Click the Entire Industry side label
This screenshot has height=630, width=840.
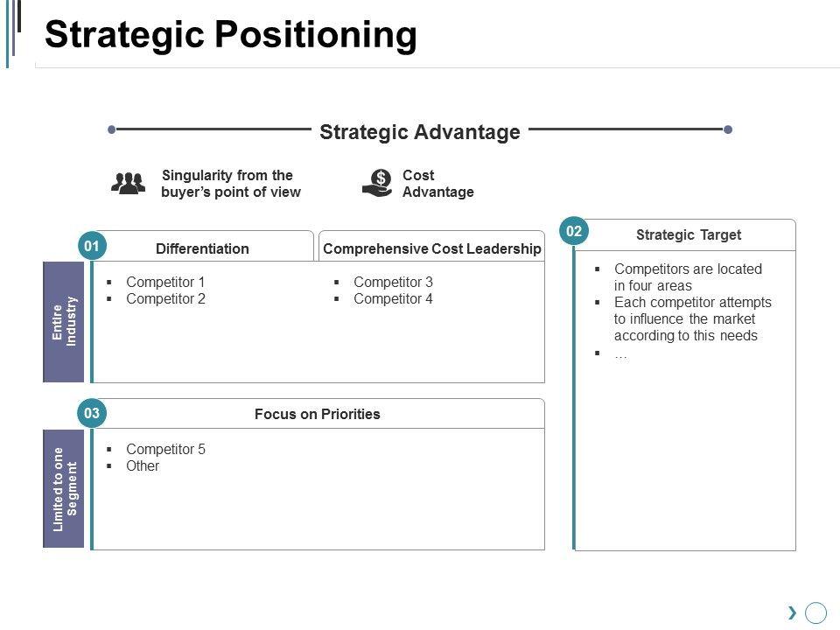(65, 322)
